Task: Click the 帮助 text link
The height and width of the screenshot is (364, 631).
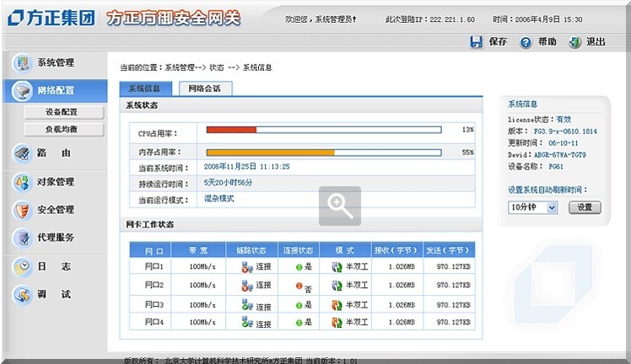Action: pyautogui.click(x=547, y=42)
